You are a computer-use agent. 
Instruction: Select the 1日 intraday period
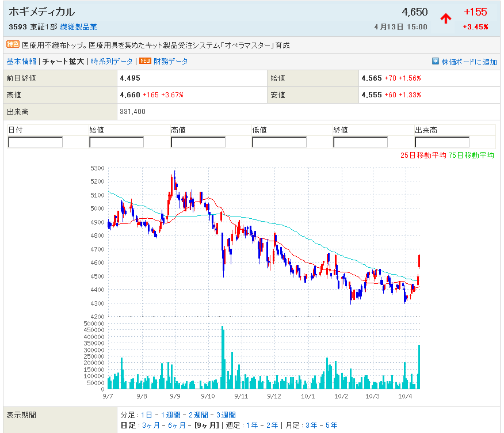coord(147,415)
